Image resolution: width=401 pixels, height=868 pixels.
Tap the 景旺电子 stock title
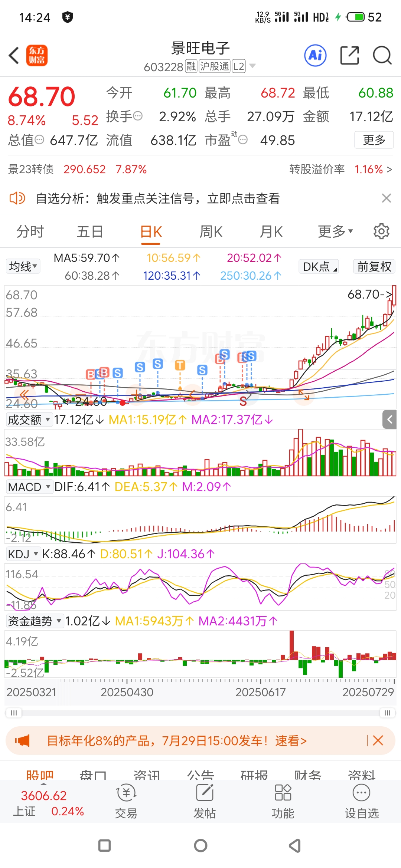[200, 48]
